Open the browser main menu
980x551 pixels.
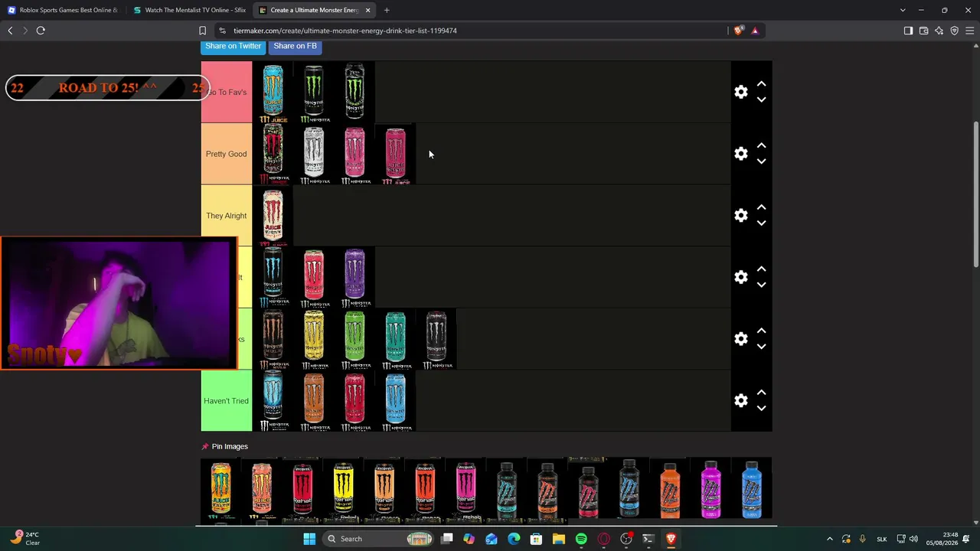point(969,31)
